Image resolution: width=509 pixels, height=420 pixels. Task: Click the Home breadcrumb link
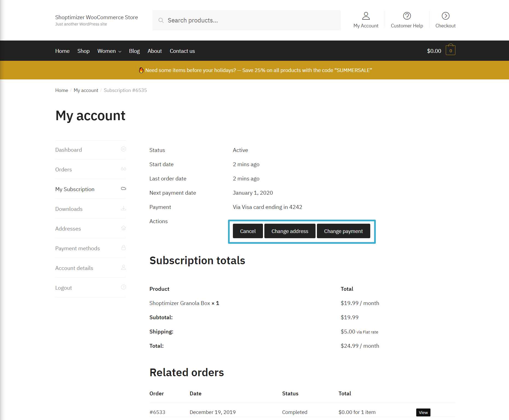(62, 90)
